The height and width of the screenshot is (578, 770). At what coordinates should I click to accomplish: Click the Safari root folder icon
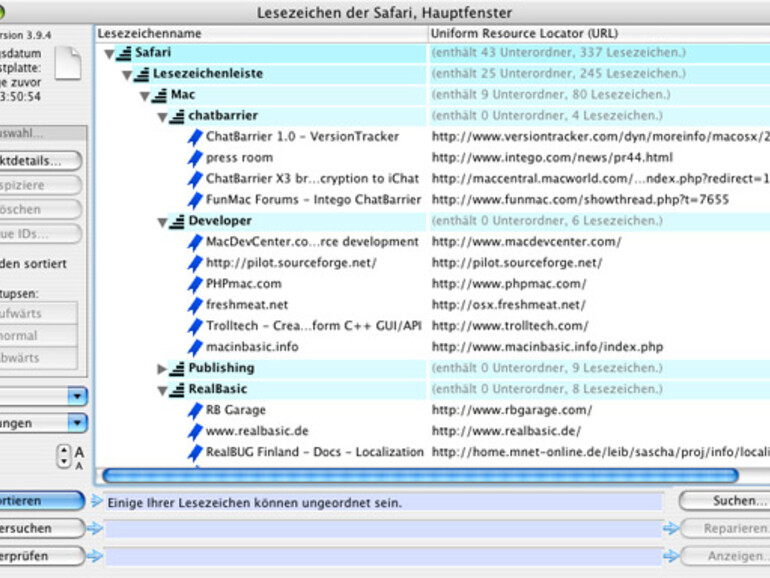tap(124, 53)
